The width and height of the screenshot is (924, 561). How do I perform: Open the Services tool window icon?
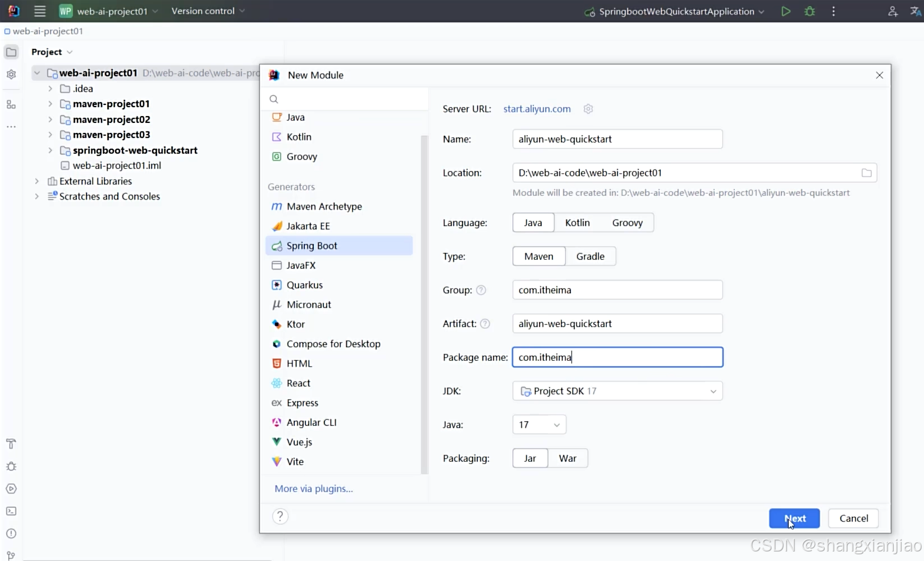click(11, 489)
